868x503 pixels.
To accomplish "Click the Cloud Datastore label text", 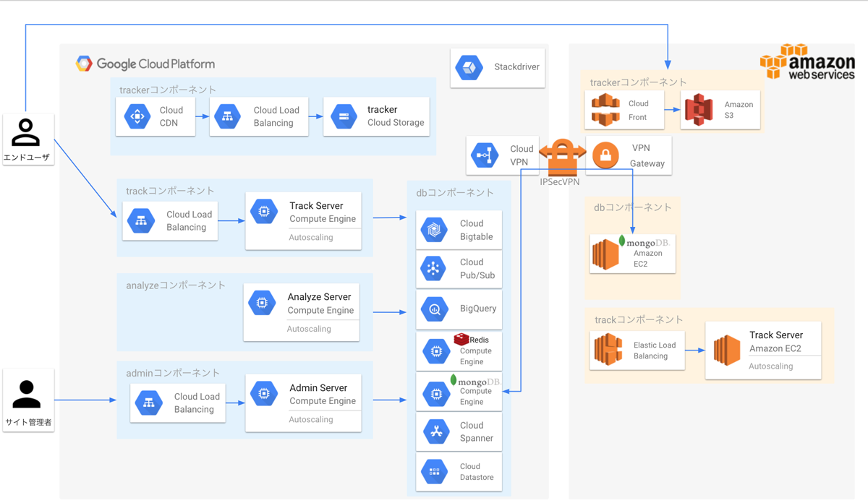I will coord(477,471).
